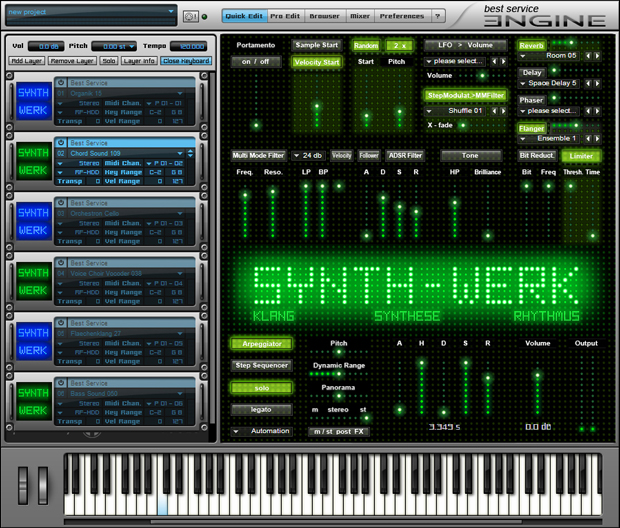Click the keyboard icon next to the project name
620x528 pixels.
tap(192, 16)
